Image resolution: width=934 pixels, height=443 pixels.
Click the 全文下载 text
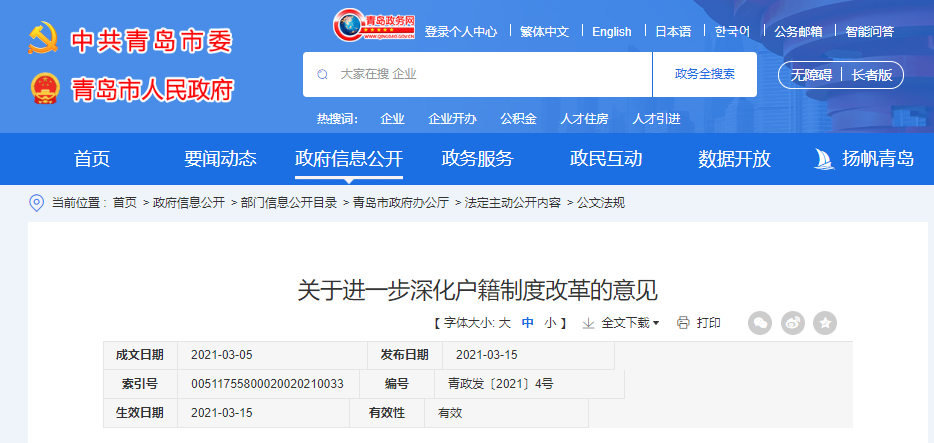pyautogui.click(x=625, y=323)
